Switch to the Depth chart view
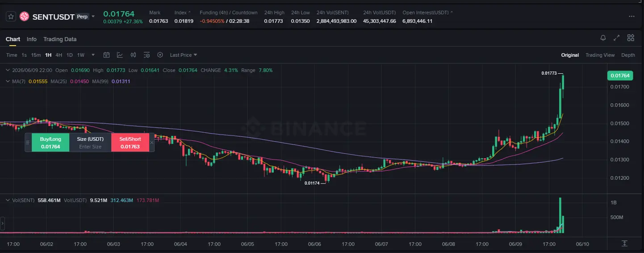Viewport: 644px width, 253px height. [x=628, y=55]
